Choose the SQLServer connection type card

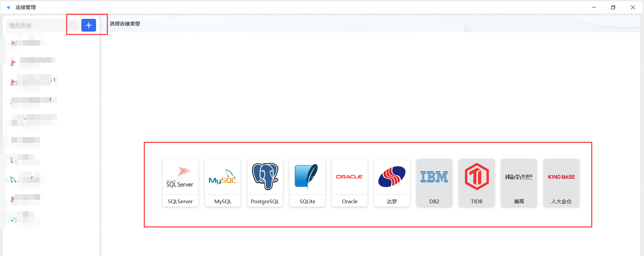(x=180, y=183)
